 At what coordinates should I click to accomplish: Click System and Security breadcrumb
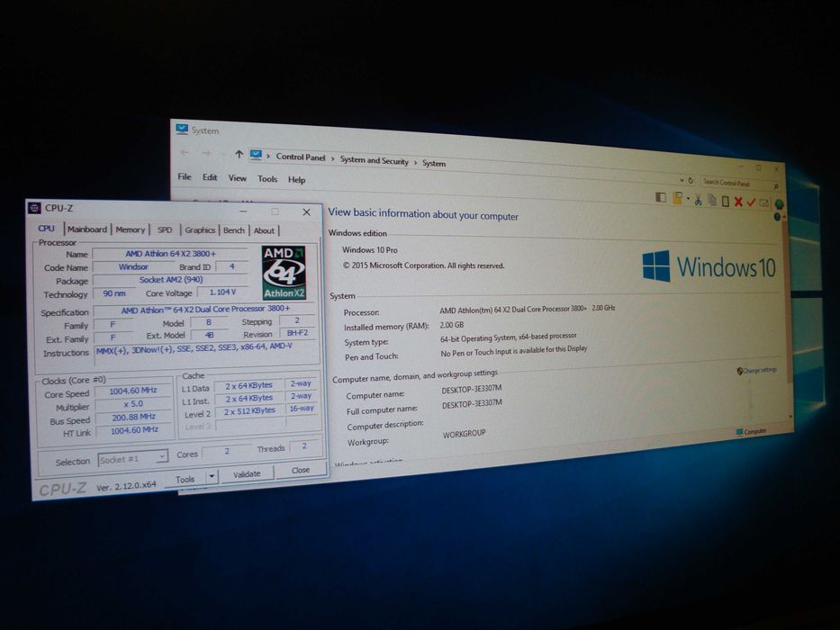374,160
